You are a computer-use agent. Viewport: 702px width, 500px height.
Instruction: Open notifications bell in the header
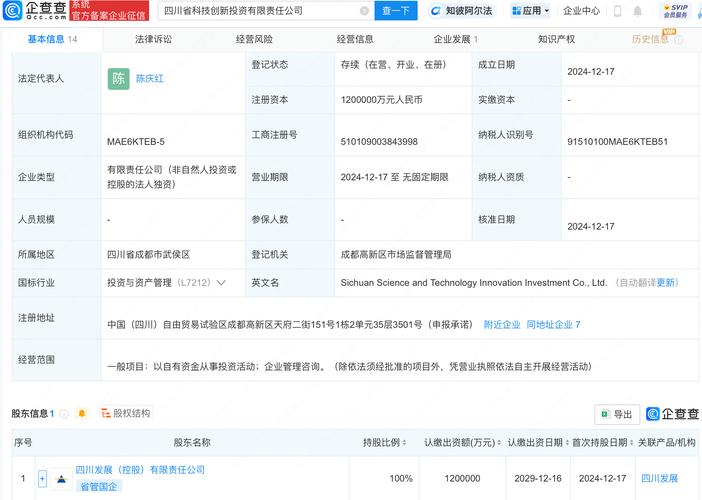[x=638, y=11]
